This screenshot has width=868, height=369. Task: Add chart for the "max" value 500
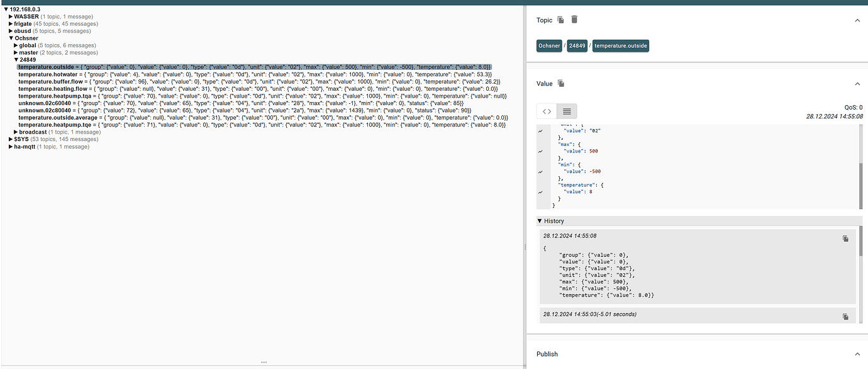540,151
